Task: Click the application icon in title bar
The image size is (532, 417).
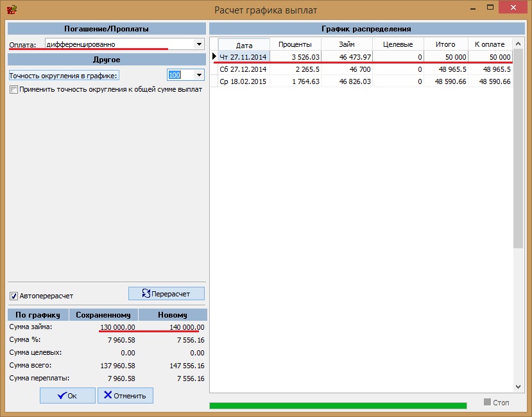Action: tap(10, 10)
